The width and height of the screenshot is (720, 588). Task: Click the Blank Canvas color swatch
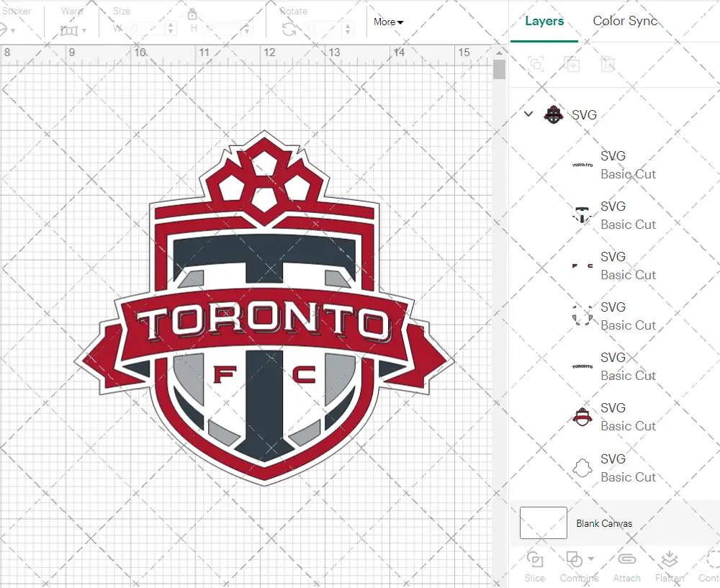point(543,523)
